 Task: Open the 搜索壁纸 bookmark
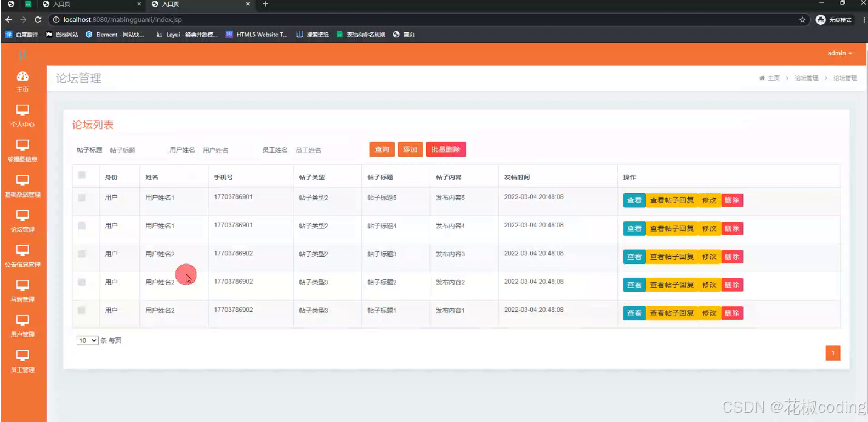coord(313,35)
